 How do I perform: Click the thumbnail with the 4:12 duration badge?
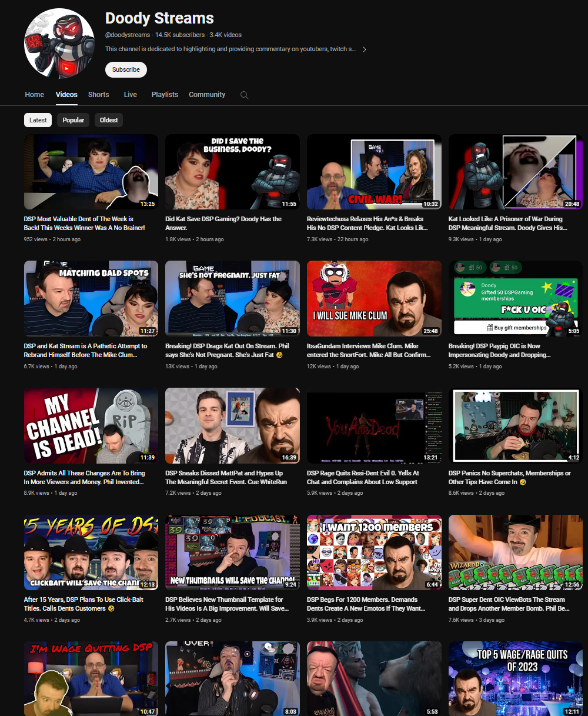516,425
